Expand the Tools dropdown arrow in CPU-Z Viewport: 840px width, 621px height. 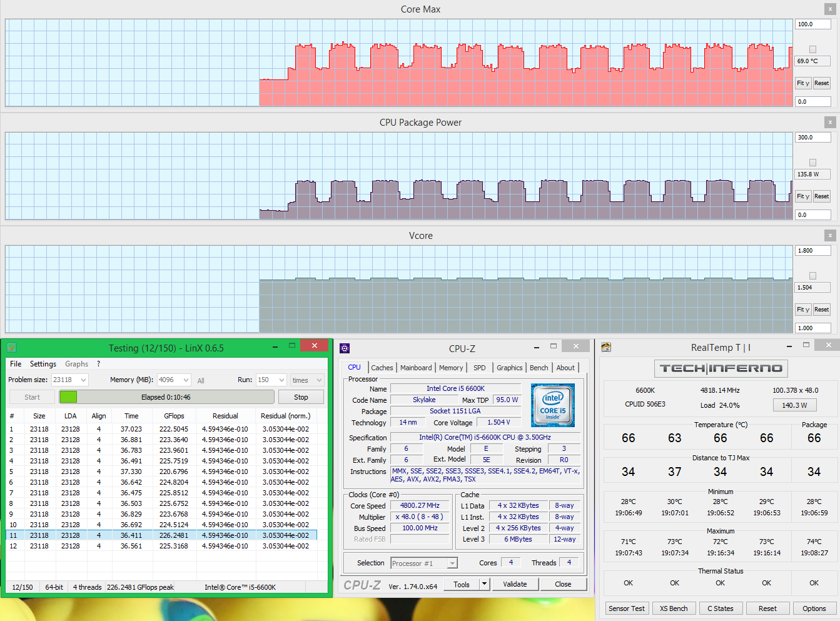pyautogui.click(x=484, y=584)
